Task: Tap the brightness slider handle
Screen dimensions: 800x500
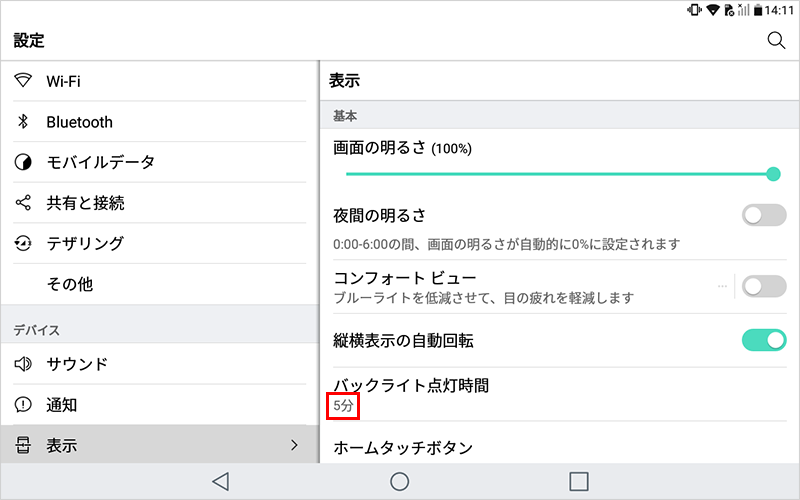Action: tap(773, 174)
